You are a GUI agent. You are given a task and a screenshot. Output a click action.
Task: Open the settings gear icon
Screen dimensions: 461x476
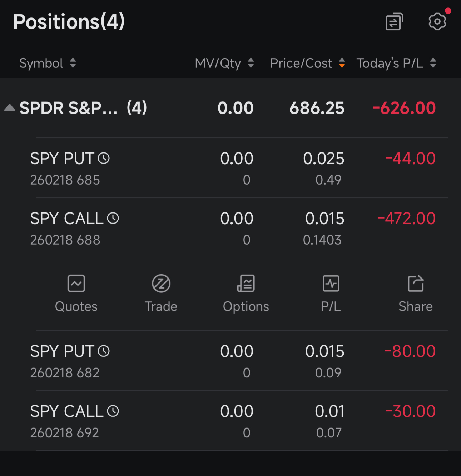click(437, 22)
